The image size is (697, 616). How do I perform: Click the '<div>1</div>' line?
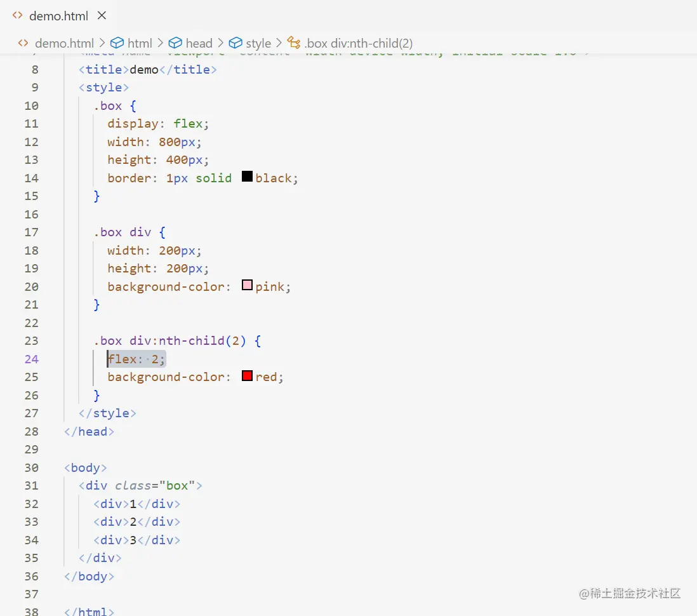(x=137, y=504)
